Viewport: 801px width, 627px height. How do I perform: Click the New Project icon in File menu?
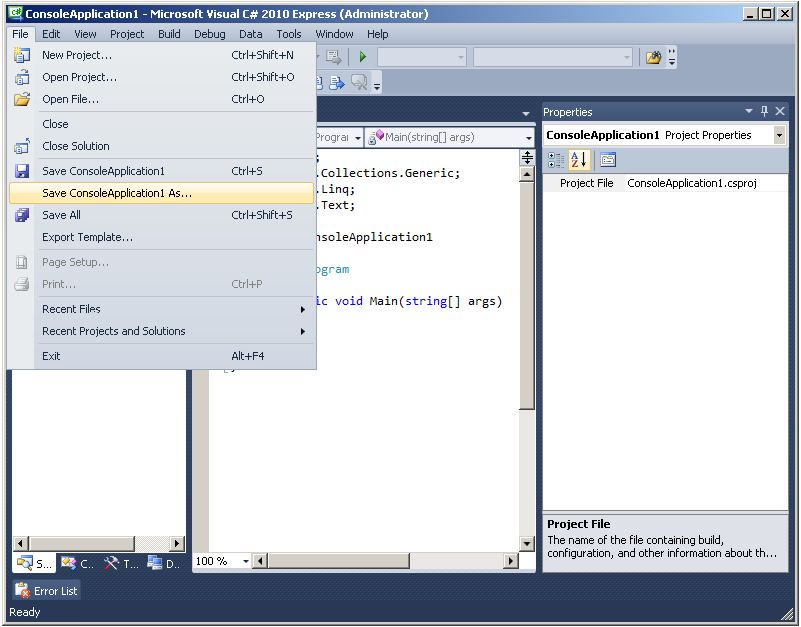click(21, 55)
